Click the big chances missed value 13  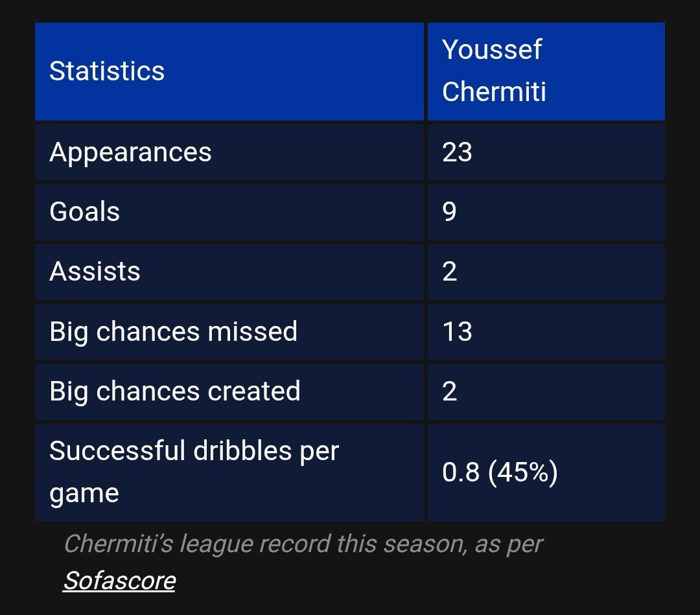click(457, 332)
